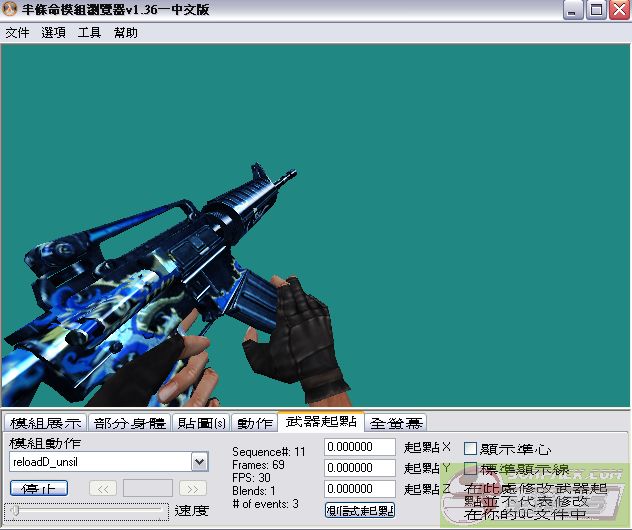Image resolution: width=632 pixels, height=530 pixels.
Task: Select the 動作 tab
Action: coord(255,422)
